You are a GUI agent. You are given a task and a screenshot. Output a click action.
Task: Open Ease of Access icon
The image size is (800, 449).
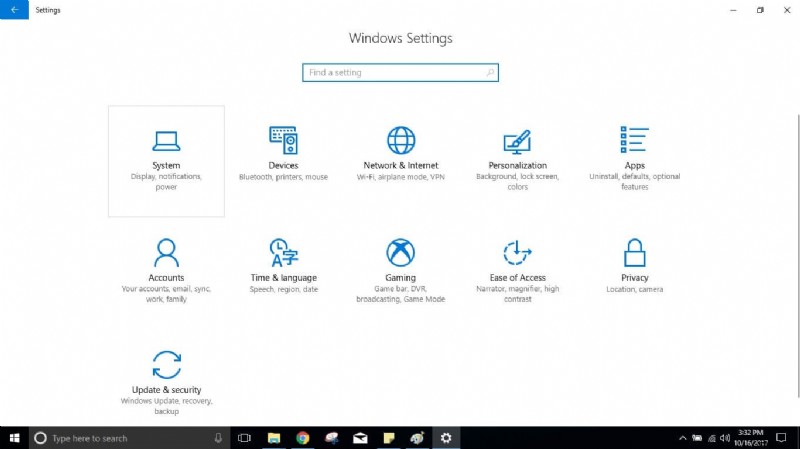pyautogui.click(x=517, y=253)
